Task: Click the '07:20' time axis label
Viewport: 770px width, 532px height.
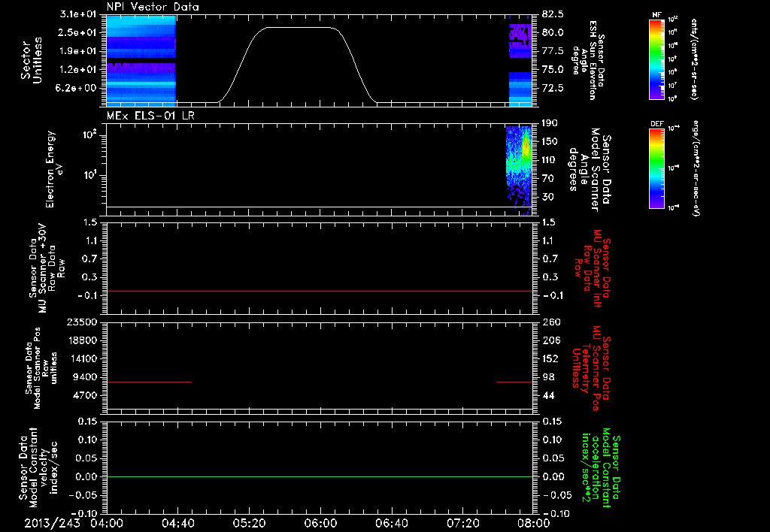Action: tap(462, 523)
